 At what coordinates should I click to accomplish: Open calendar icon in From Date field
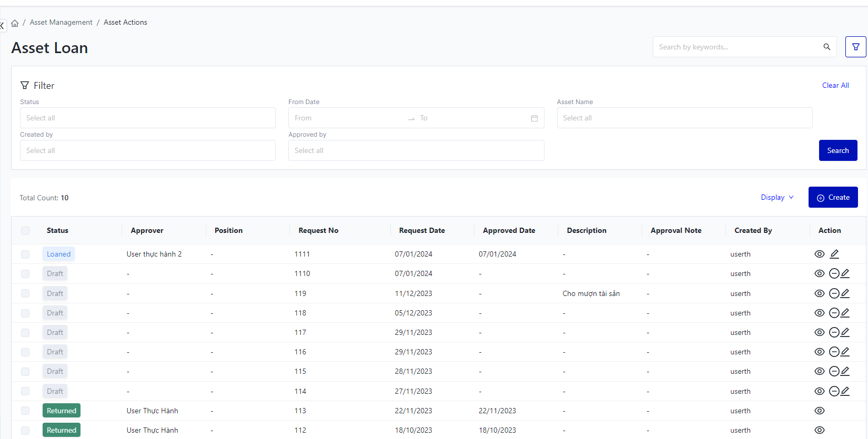tap(534, 118)
